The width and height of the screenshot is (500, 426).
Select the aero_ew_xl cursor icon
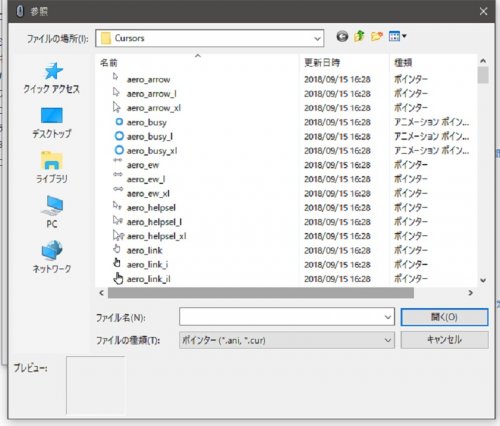click(x=118, y=189)
